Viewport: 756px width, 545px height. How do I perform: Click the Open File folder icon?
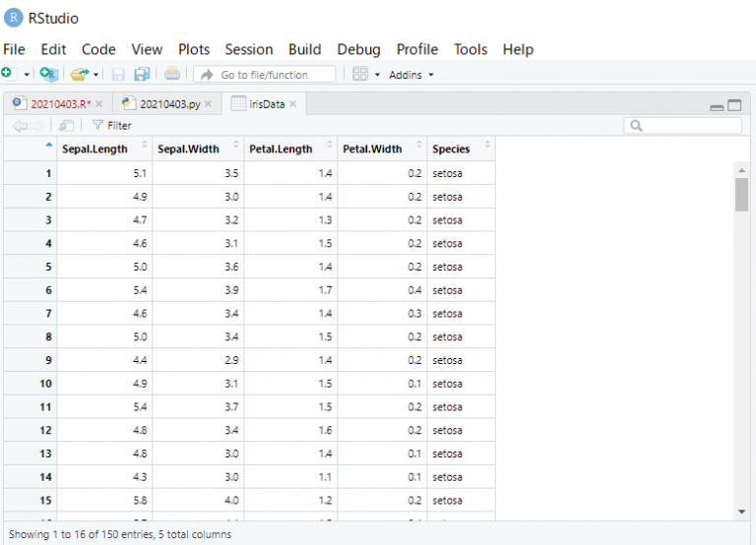click(x=80, y=74)
